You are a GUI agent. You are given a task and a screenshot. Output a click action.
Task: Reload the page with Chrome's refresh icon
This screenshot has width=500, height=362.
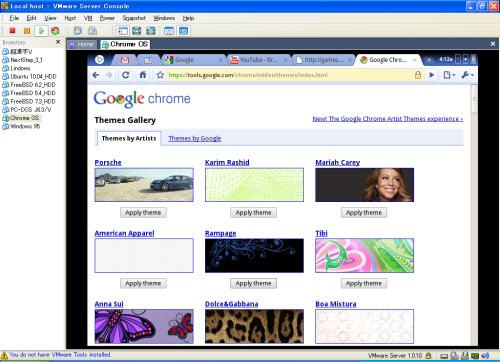click(x=125, y=75)
